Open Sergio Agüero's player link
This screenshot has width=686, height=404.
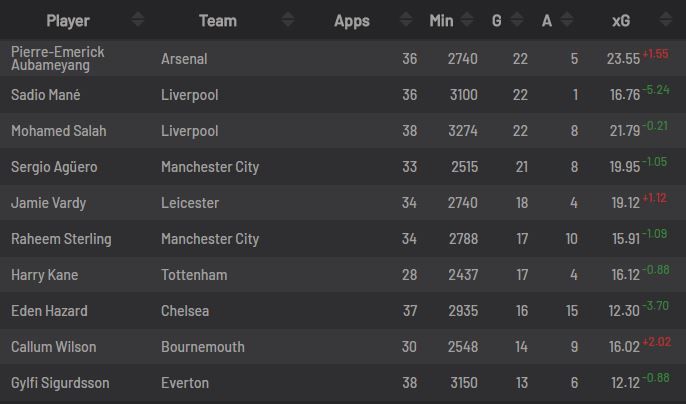coord(54,167)
